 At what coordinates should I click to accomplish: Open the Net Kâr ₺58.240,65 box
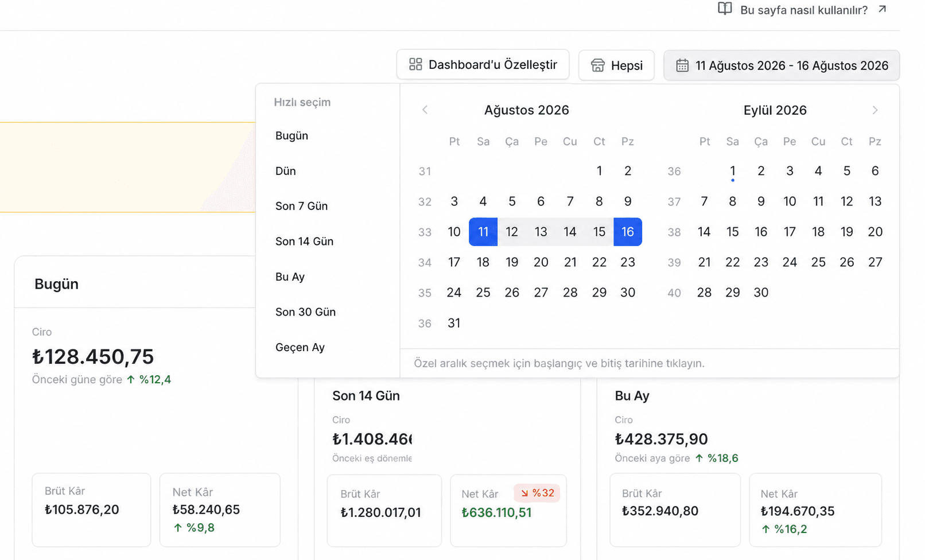point(220,510)
